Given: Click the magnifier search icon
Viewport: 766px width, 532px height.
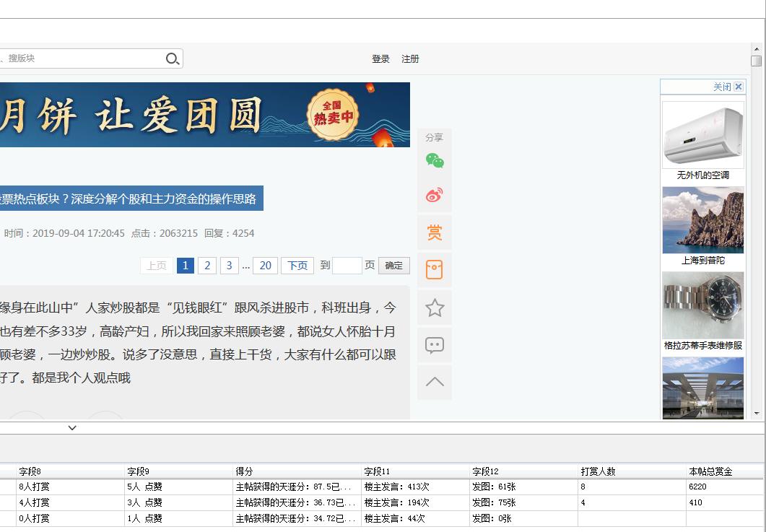Looking at the screenshot, I should pos(173,58).
